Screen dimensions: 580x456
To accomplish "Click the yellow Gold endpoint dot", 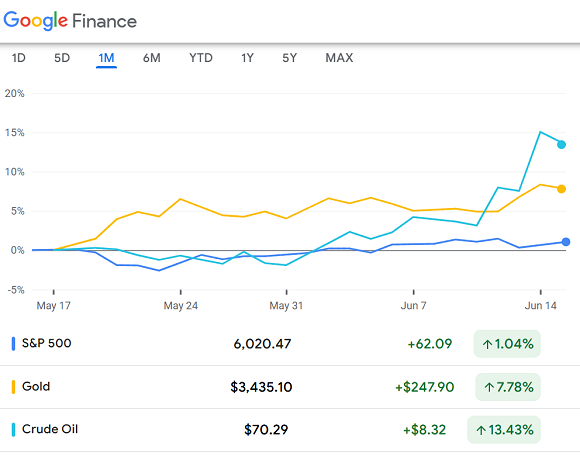I will 562,189.
